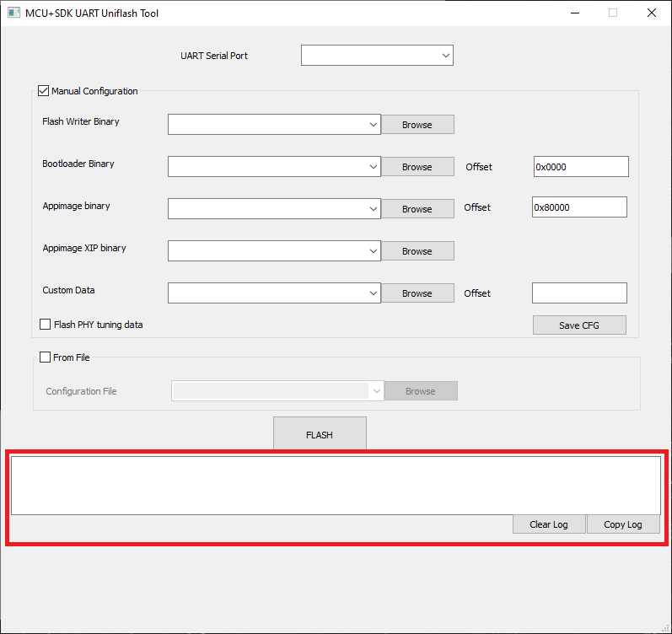Viewport: 672px width, 634px height.
Task: Click Save CFG button
Action: 579,325
